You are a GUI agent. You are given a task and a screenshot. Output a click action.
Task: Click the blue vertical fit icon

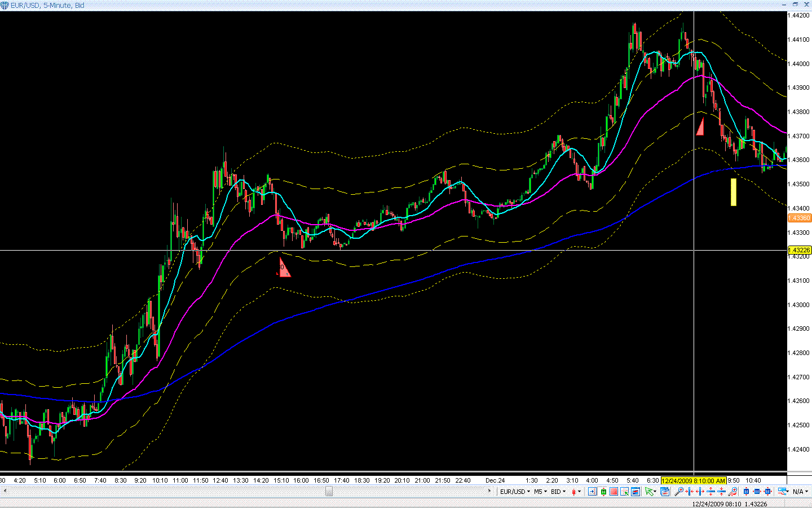coord(746,492)
